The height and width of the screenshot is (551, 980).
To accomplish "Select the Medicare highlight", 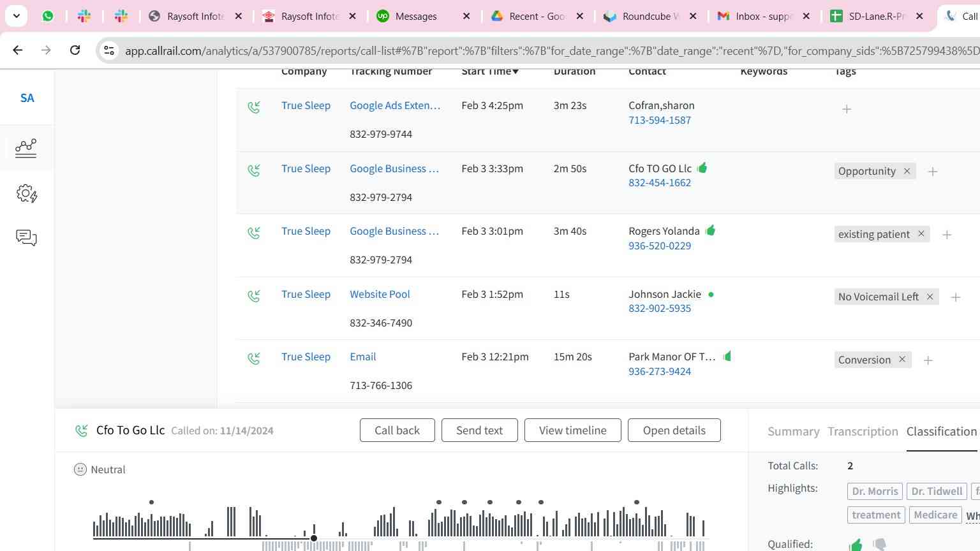I will tap(935, 515).
